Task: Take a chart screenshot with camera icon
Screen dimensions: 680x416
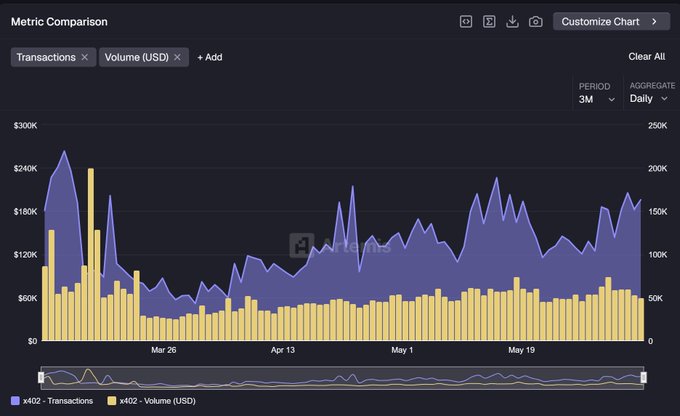Action: click(x=536, y=21)
